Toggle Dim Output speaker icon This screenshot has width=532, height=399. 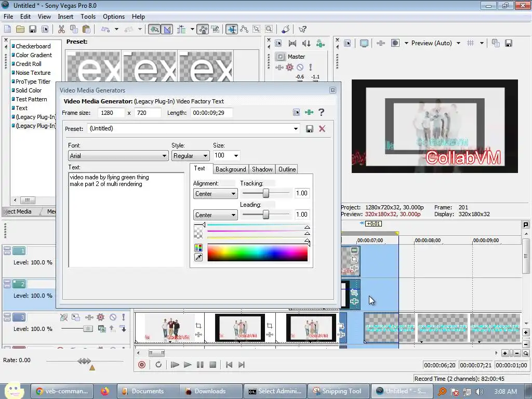[306, 43]
